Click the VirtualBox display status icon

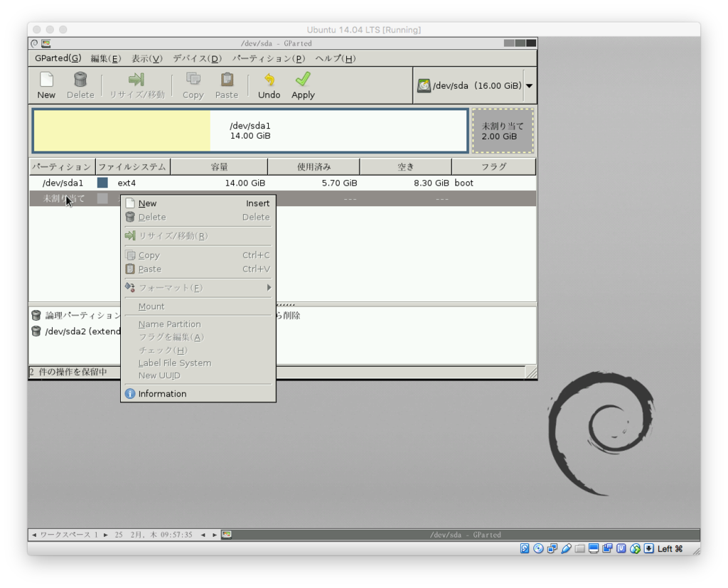(594, 548)
